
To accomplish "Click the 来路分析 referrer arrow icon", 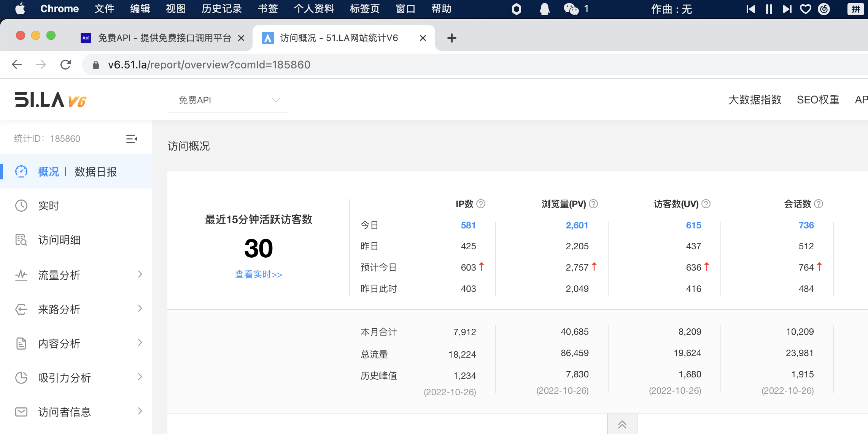I will tap(21, 309).
